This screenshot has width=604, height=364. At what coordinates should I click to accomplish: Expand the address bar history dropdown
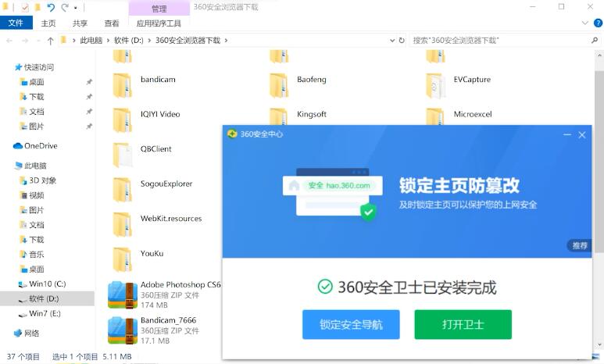point(392,41)
